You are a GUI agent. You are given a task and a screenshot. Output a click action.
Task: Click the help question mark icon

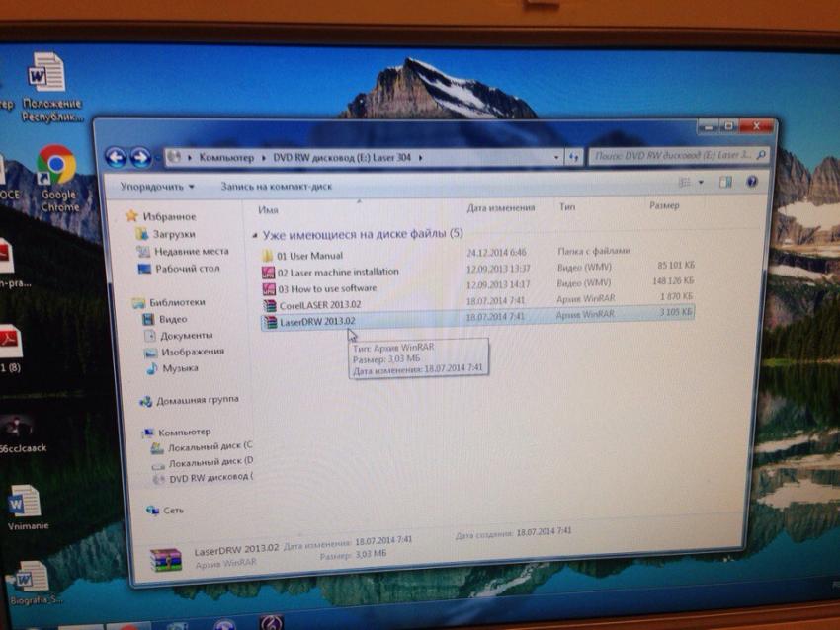(x=751, y=182)
